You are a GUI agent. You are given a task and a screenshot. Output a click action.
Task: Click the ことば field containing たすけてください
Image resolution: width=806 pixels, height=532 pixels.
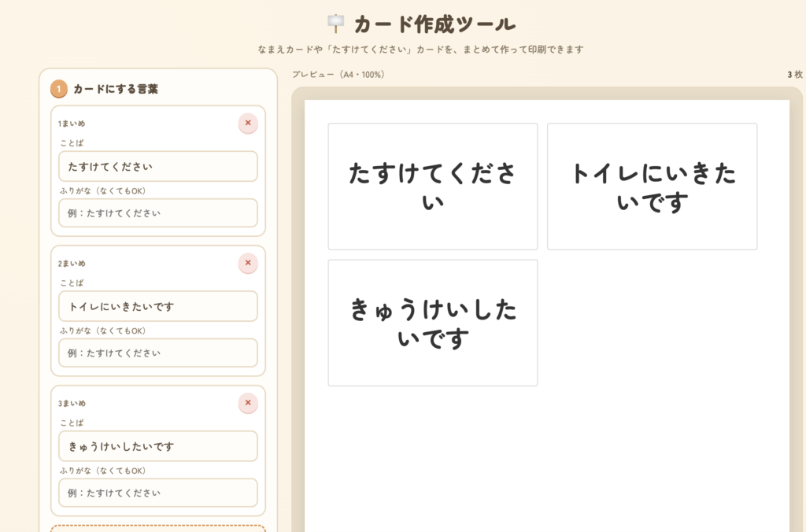tap(157, 167)
